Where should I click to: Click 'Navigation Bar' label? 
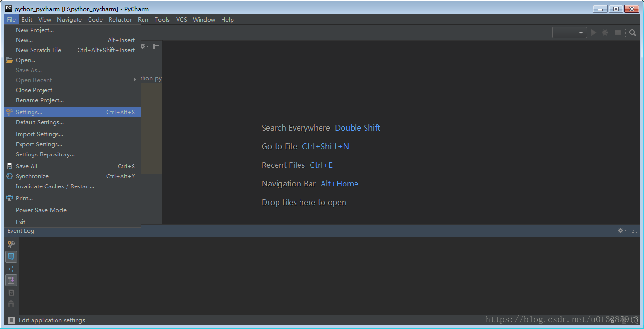point(289,184)
